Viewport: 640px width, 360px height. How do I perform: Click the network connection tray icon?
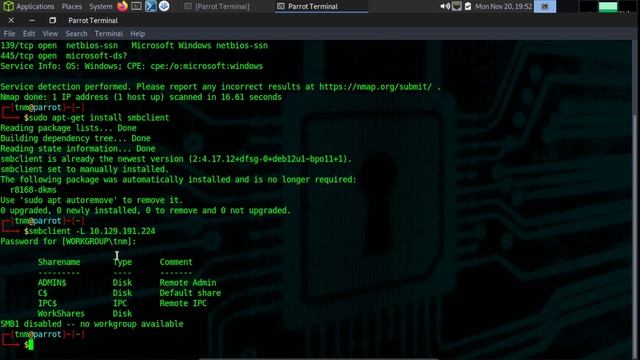click(x=457, y=6)
